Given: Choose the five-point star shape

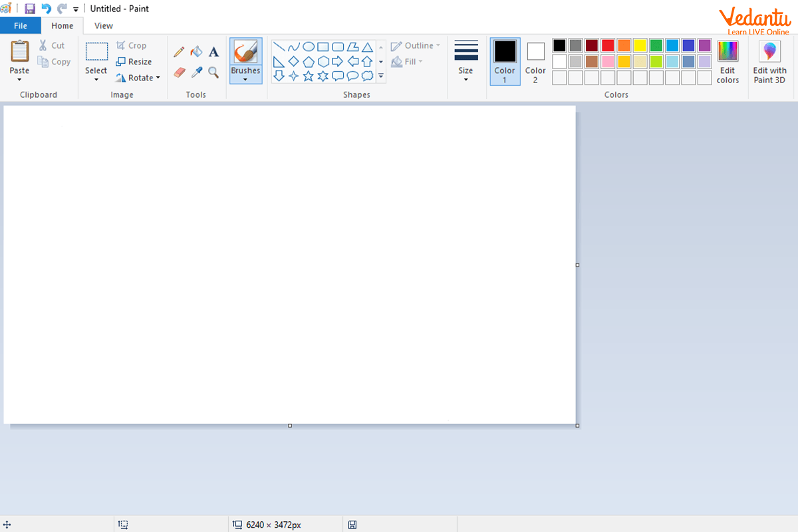Looking at the screenshot, I should coord(309,76).
